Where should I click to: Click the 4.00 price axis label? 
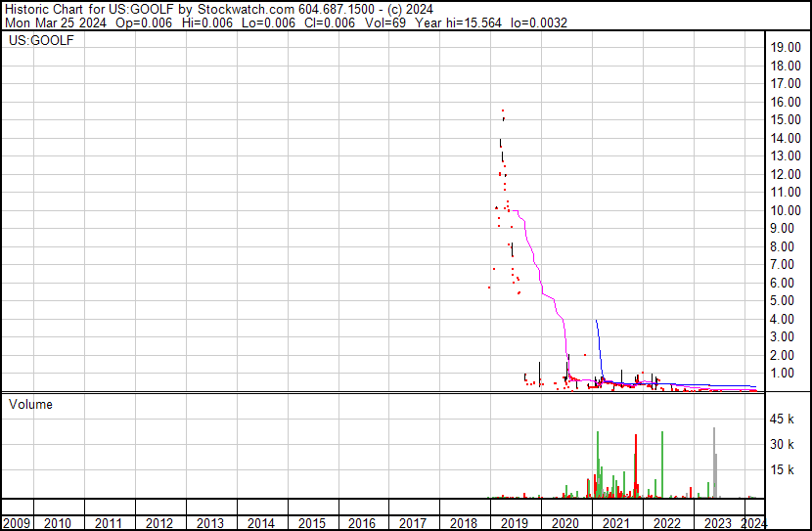[782, 320]
